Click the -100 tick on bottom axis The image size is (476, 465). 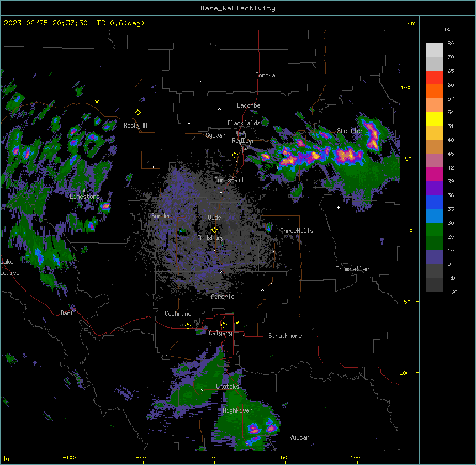[x=69, y=457]
